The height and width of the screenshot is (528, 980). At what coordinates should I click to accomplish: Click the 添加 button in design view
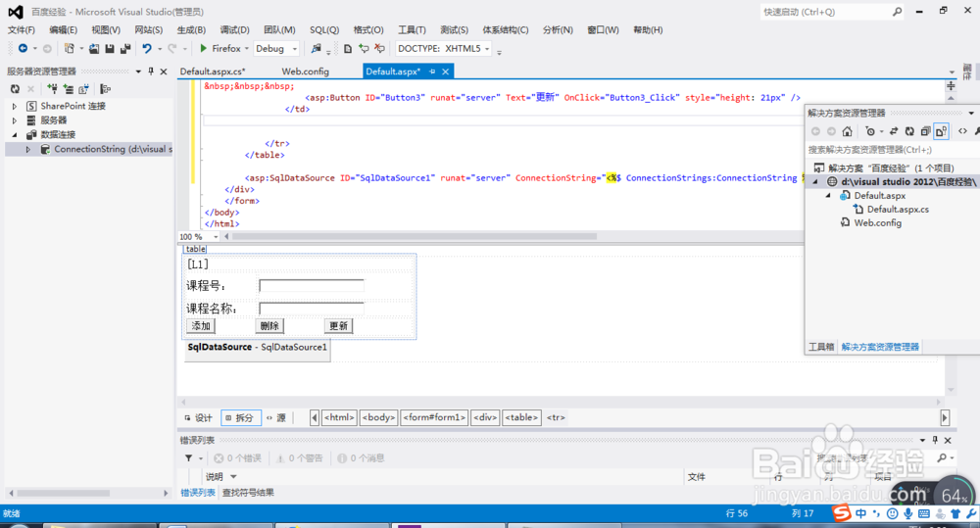(x=201, y=326)
